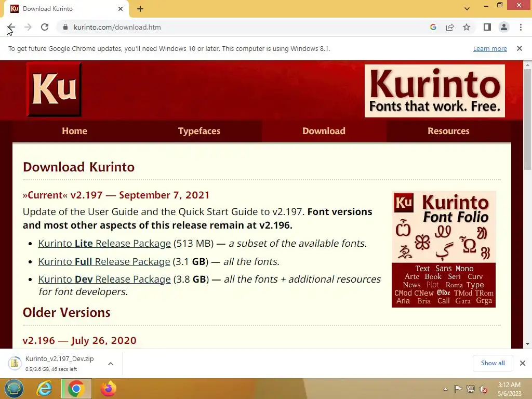Open the Kurinto Font Folio image
The width and height of the screenshot is (532, 399).
click(444, 249)
